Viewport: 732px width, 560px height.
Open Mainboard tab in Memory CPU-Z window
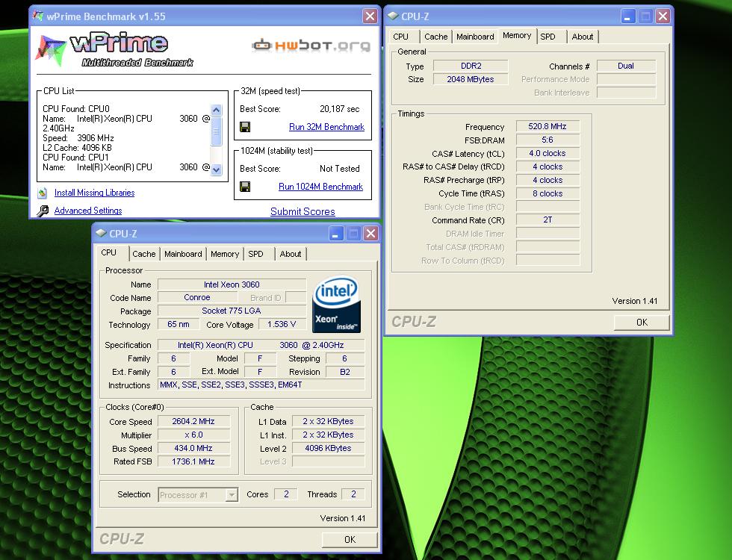click(x=475, y=37)
